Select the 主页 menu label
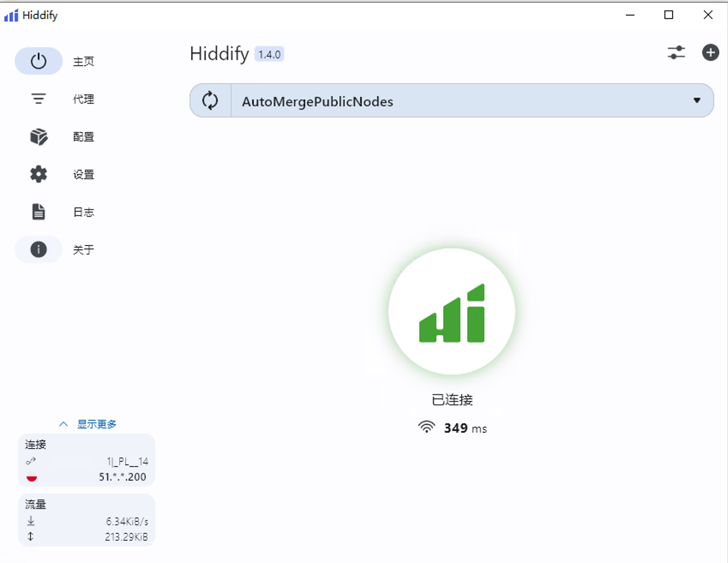The width and height of the screenshot is (728, 563). tap(84, 62)
